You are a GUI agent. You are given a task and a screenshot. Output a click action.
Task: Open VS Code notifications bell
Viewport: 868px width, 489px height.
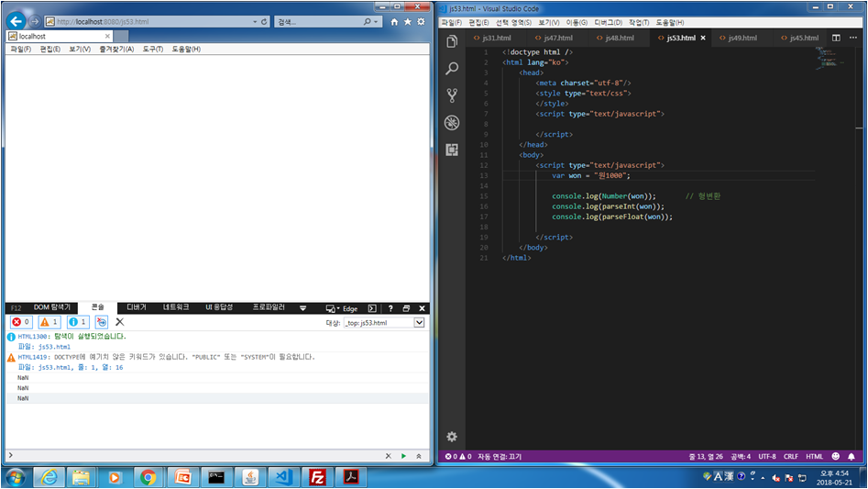pos(852,457)
